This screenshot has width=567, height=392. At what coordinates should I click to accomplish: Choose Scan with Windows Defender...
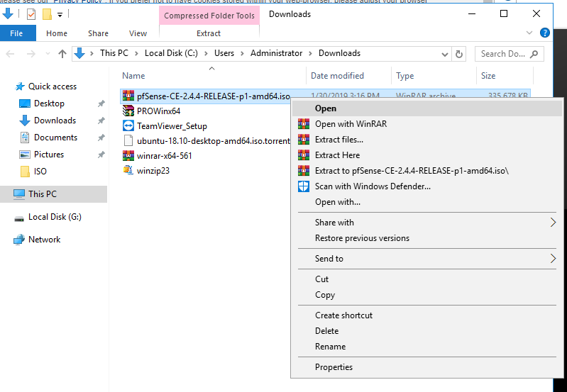coord(426,186)
